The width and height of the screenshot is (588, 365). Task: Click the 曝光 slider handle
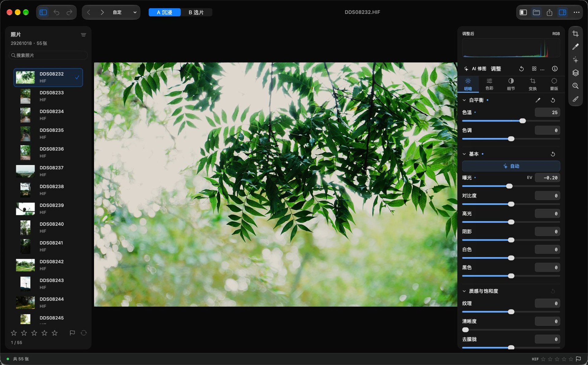pos(509,186)
